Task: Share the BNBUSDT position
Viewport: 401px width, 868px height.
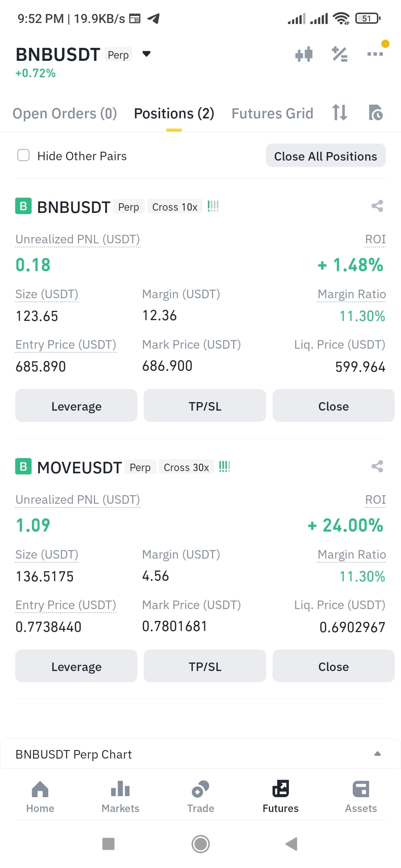Action: [x=377, y=206]
